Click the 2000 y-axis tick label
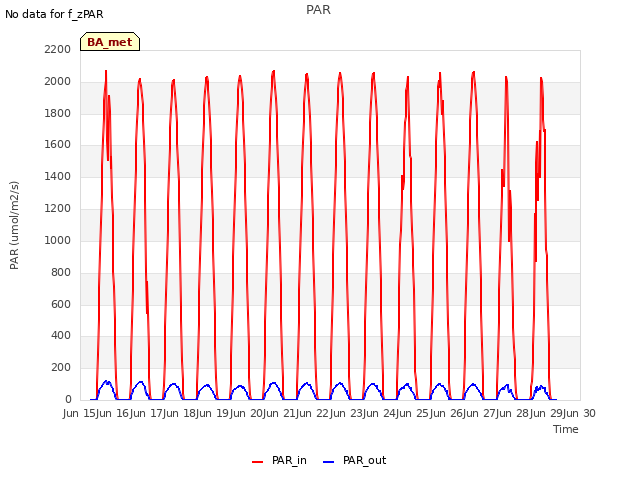The height and width of the screenshot is (480, 640). tap(58, 81)
